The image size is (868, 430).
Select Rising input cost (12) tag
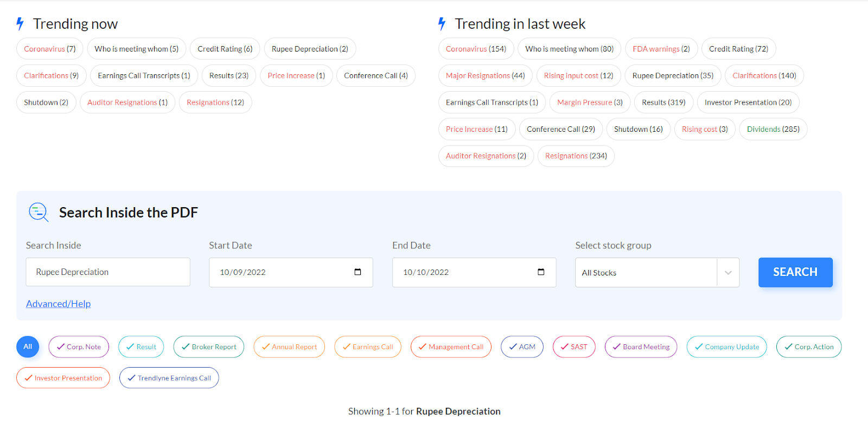pyautogui.click(x=579, y=75)
